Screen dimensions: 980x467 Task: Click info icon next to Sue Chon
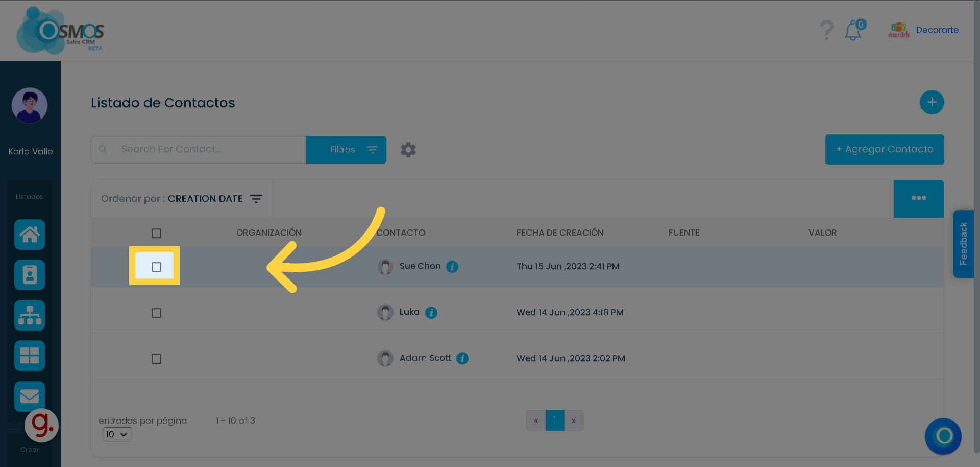point(452,267)
